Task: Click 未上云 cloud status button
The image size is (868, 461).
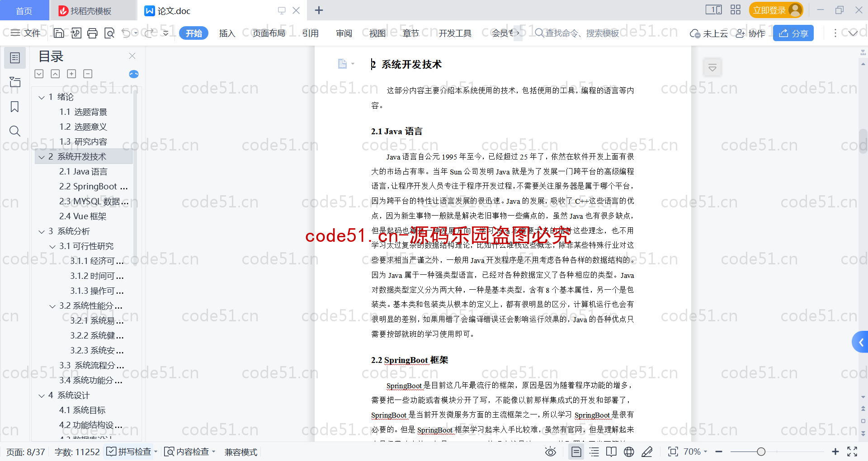Action: point(709,33)
